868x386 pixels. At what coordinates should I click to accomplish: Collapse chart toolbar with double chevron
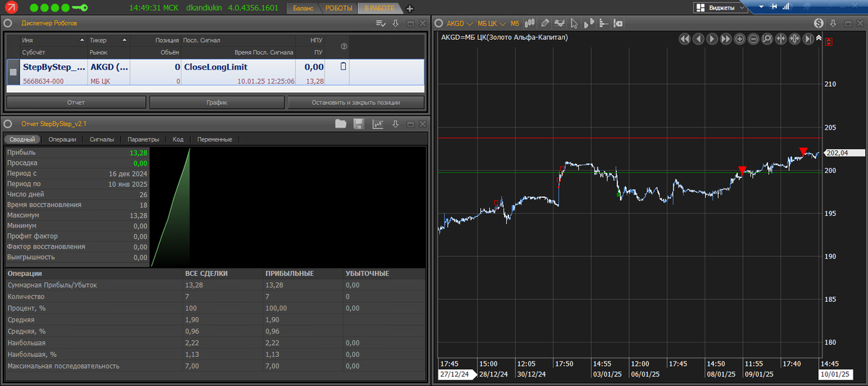819,38
